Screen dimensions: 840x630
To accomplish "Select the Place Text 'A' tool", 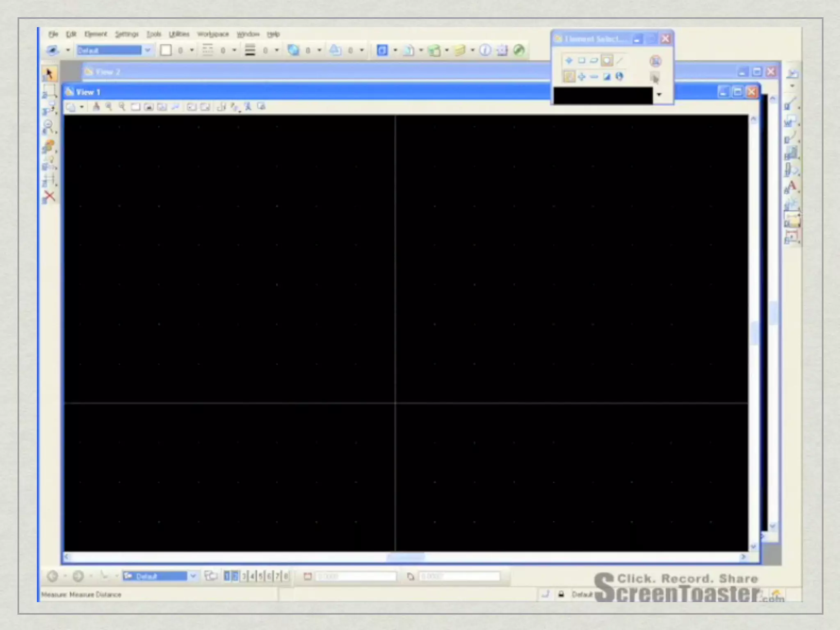I will coord(792,187).
